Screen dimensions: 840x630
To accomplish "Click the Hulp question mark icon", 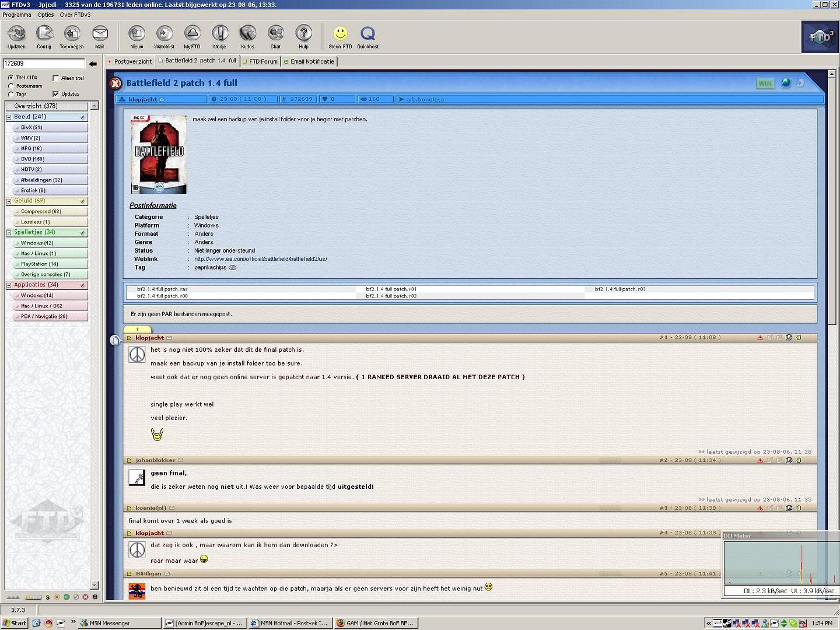I will tap(303, 37).
